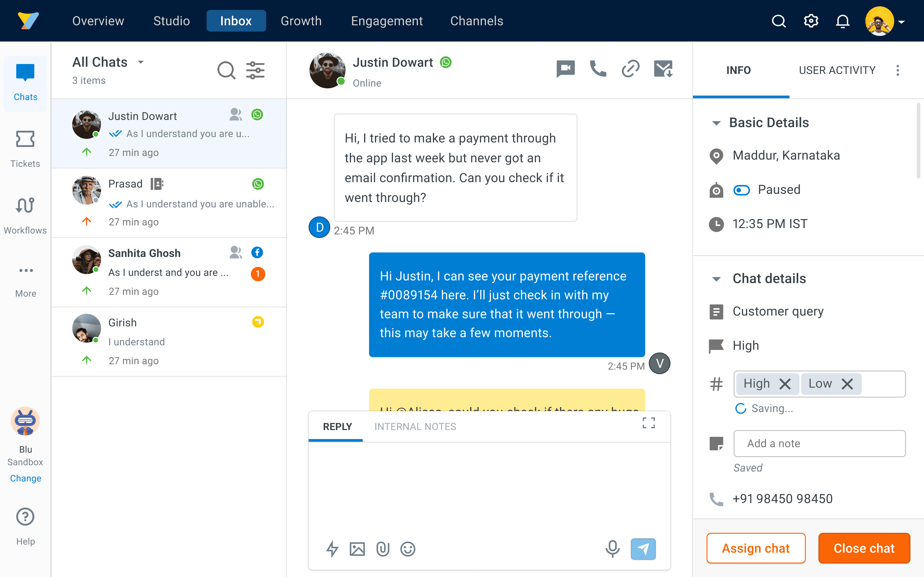924x577 pixels.
Task: Start a video call with Justin
Action: (x=566, y=69)
